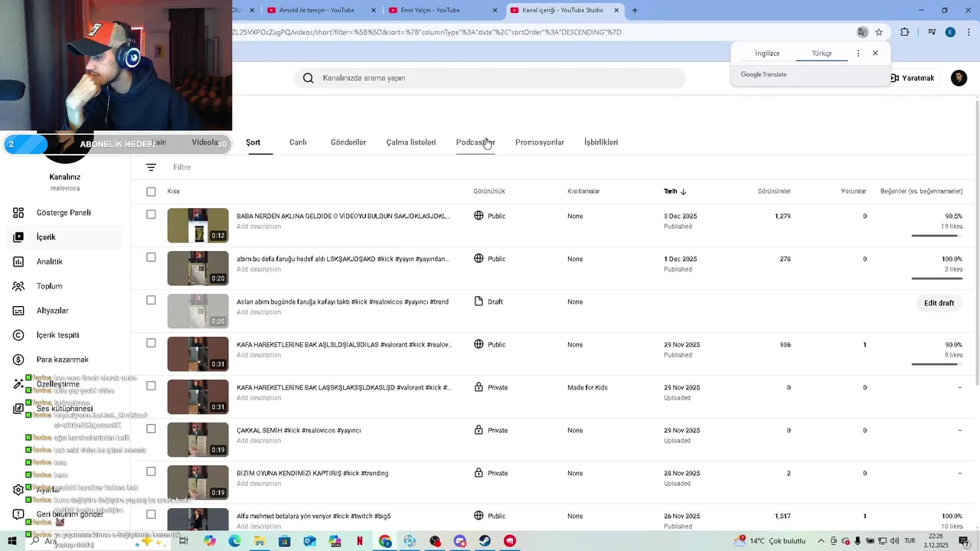Switch to the Gönderiler tab

(x=348, y=142)
